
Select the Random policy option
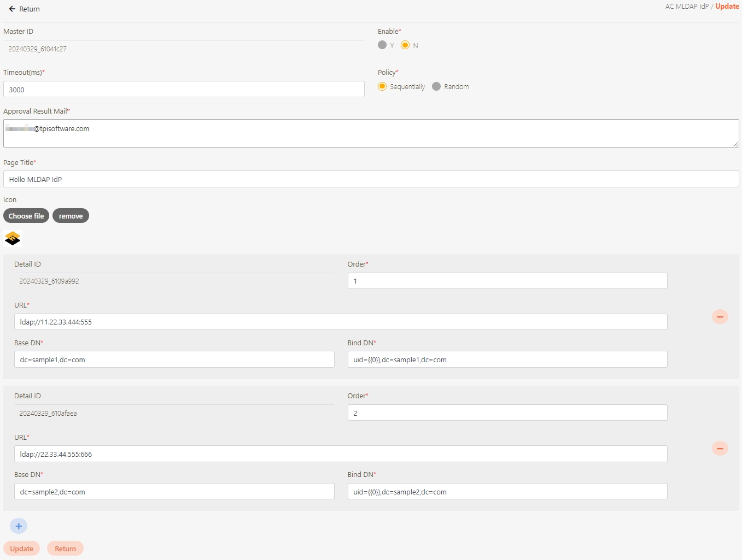[x=436, y=86]
